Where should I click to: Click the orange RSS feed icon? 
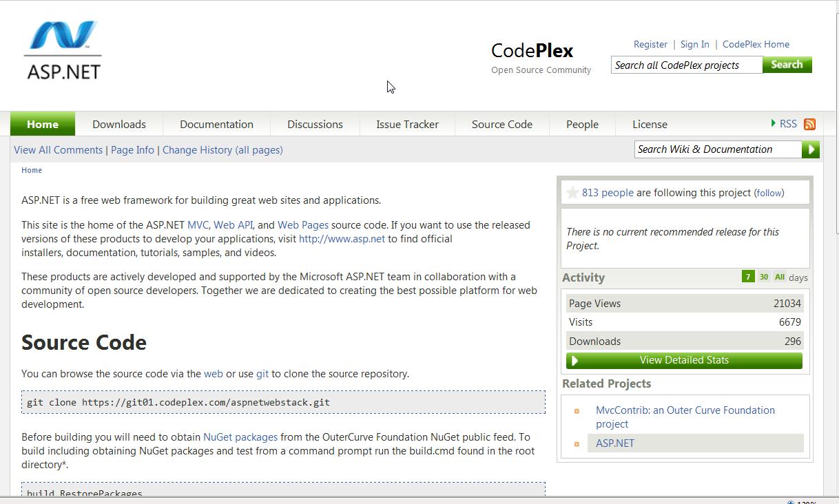(x=810, y=125)
